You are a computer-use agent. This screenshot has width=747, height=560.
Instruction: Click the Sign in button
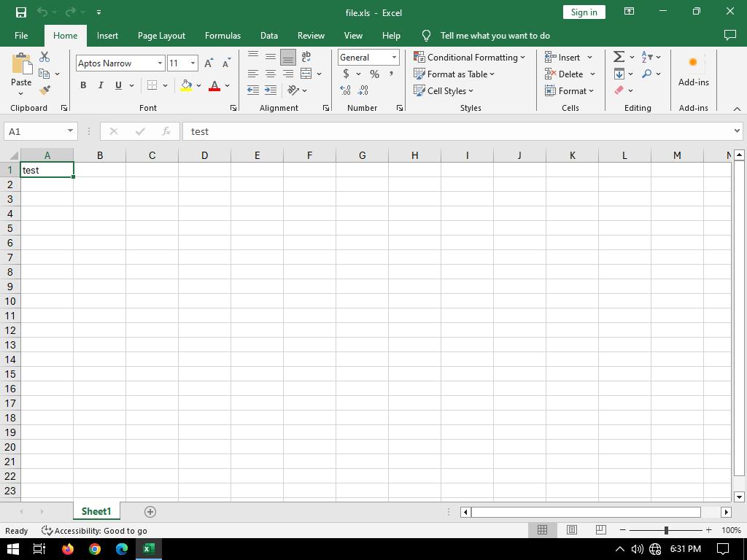click(584, 12)
